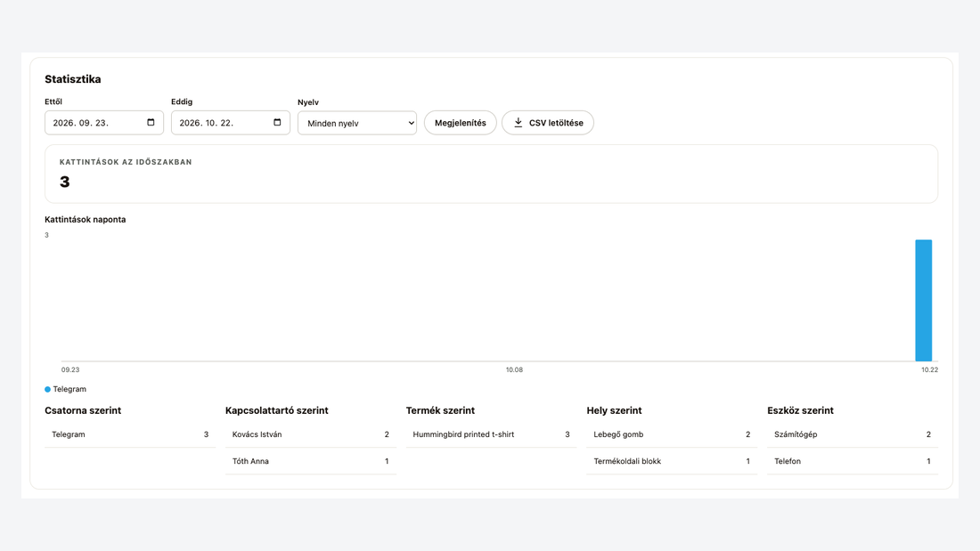This screenshot has height=551, width=980.
Task: Select the Telefon device row
Action: click(853, 461)
